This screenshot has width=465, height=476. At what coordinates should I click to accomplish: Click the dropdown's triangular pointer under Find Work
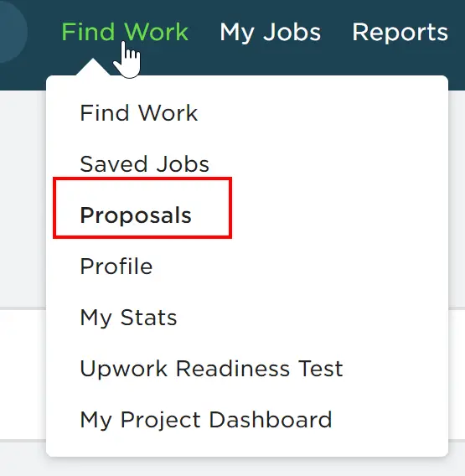click(93, 67)
